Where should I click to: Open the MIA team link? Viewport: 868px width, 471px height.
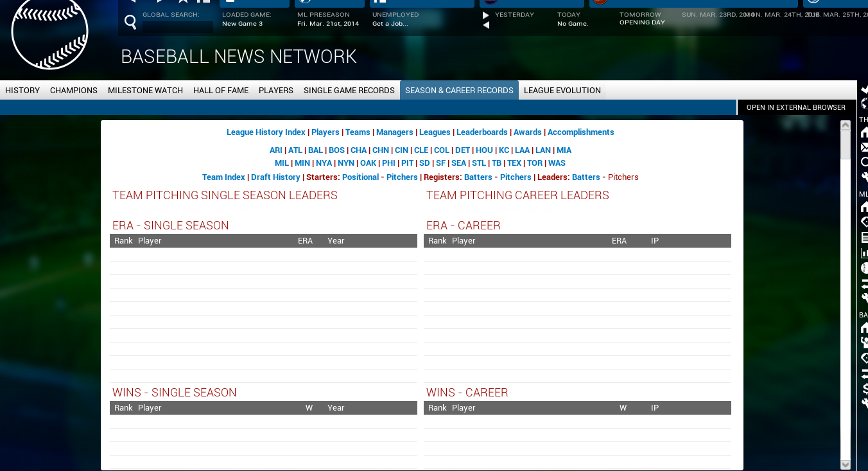click(x=564, y=150)
